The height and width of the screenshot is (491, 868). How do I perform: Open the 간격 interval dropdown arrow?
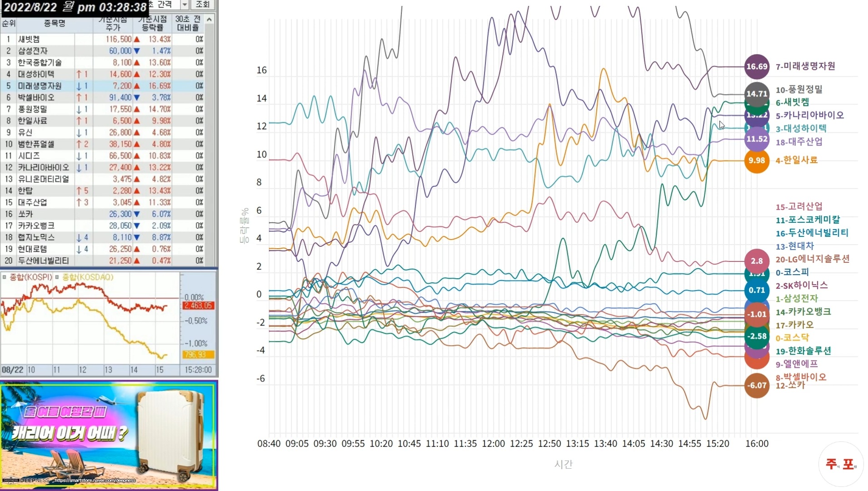click(185, 5)
